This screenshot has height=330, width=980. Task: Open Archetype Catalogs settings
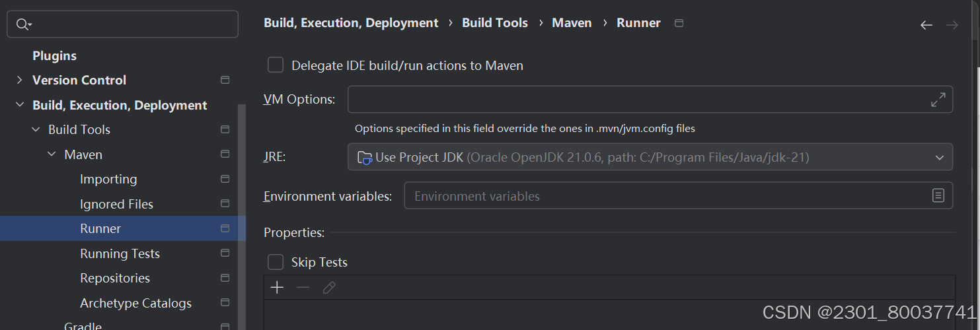[135, 303]
